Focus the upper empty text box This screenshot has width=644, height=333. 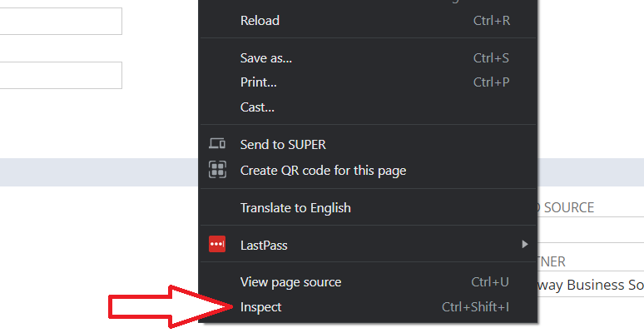pos(61,21)
